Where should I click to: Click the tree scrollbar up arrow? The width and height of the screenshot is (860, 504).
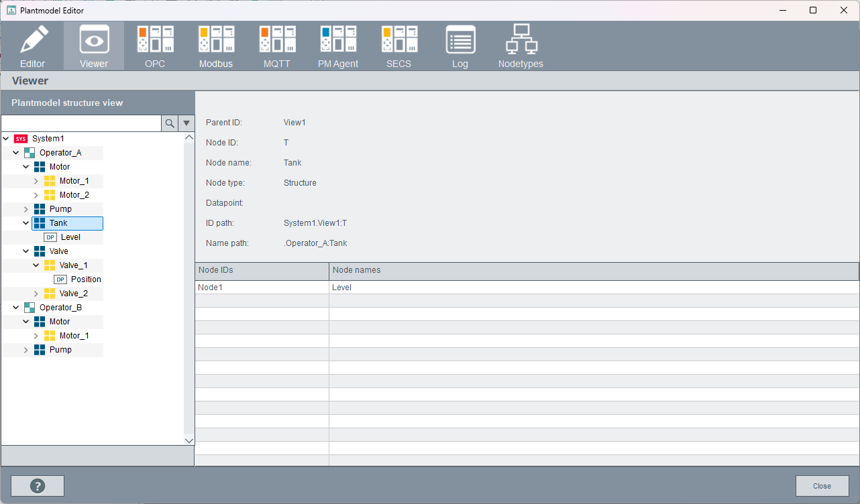189,137
